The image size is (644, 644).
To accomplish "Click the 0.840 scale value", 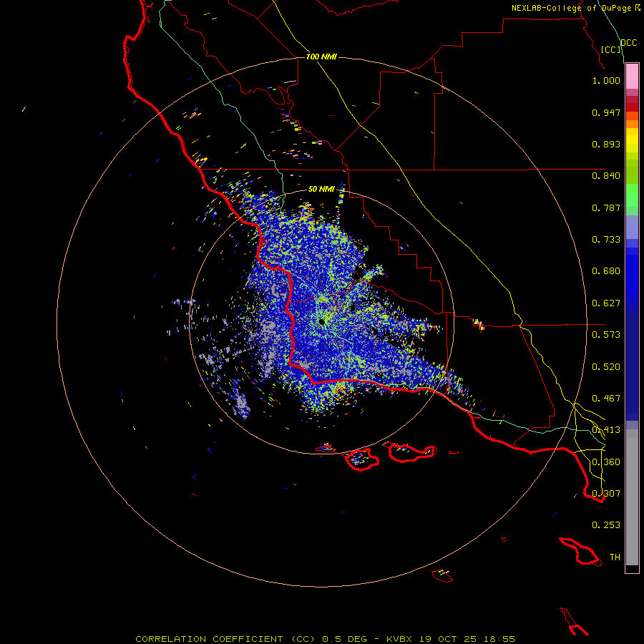I will coord(606,176).
